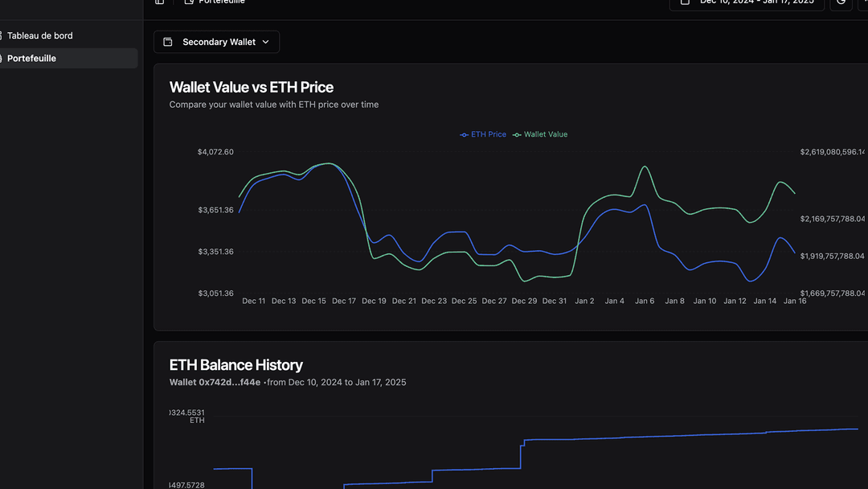Click the calendar icon in date range picker
868x489 pixels.
point(685,2)
